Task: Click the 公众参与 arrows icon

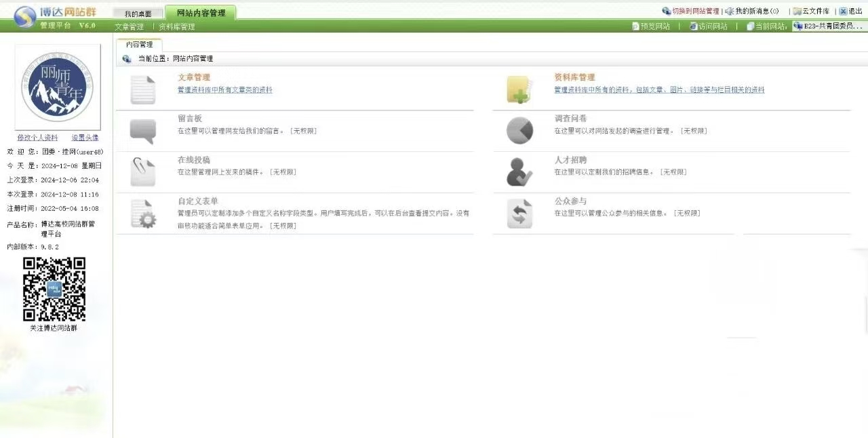Action: [519, 214]
